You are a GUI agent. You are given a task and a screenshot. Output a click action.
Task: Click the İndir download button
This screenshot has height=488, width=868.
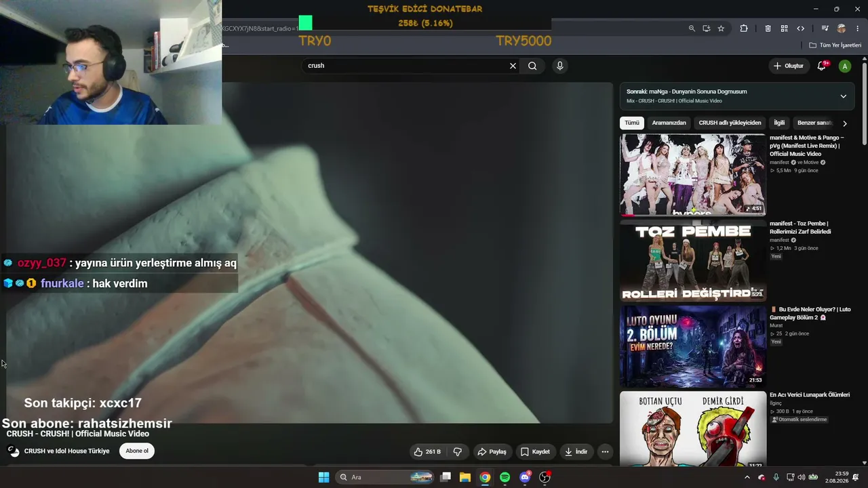576,451
